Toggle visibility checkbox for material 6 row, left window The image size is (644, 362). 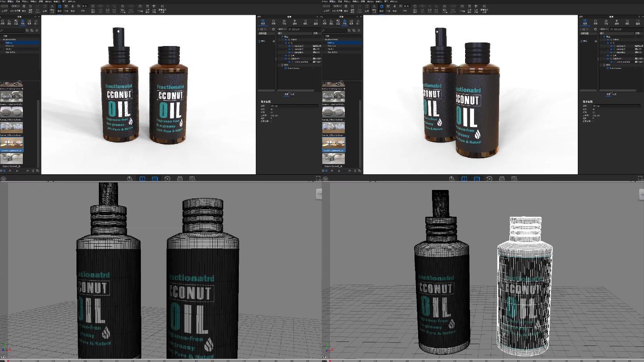pos(289,52)
